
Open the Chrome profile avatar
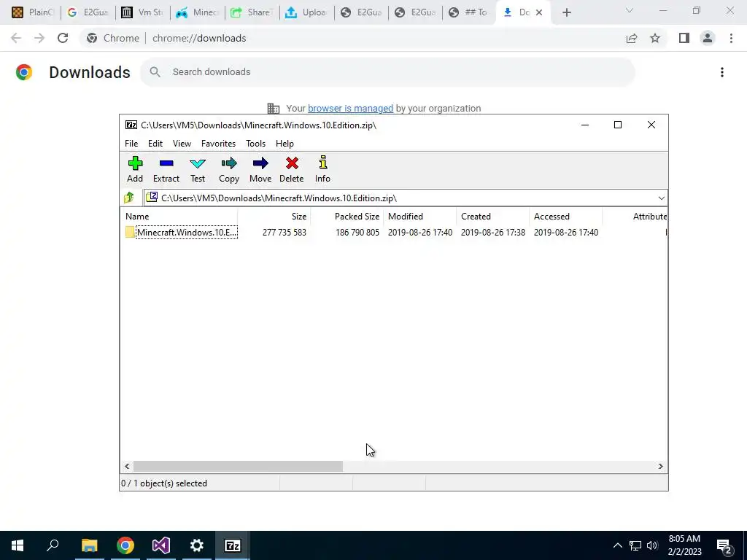(x=708, y=38)
